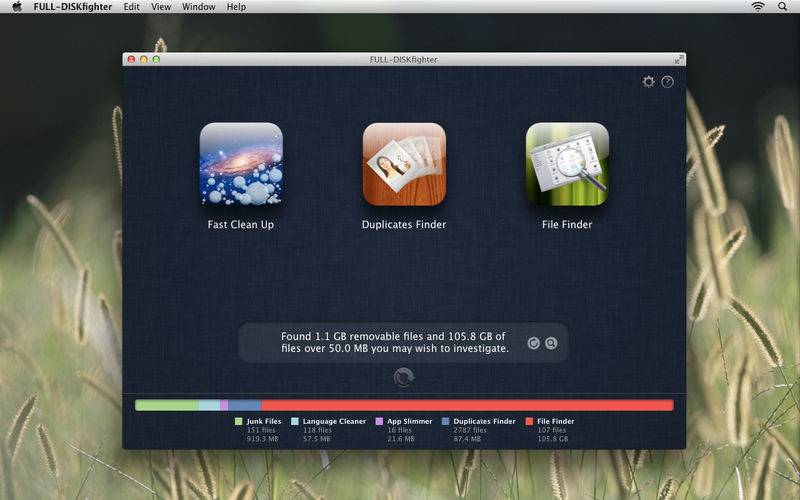Open settings via the gear icon
Image resolution: width=800 pixels, height=500 pixels.
[648, 82]
